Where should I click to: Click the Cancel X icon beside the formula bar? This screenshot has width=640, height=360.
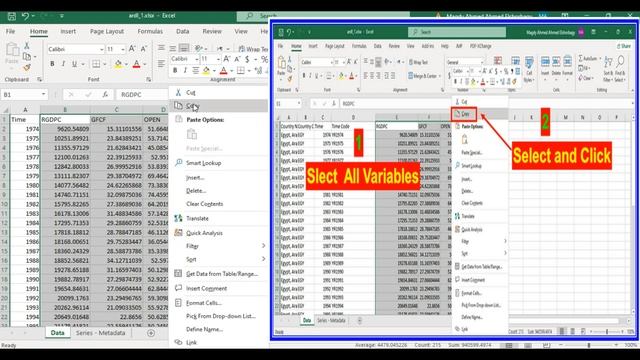[x=71, y=95]
